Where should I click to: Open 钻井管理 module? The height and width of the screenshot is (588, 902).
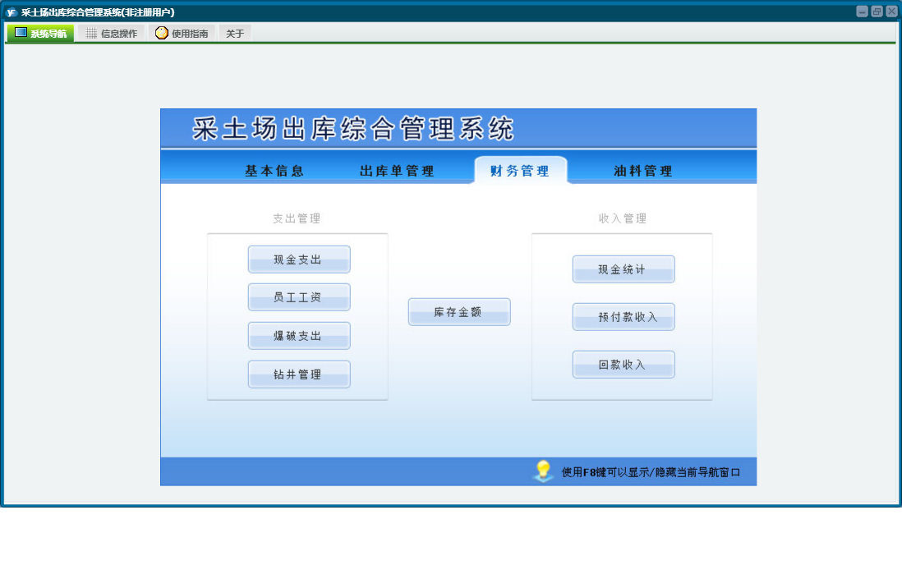coord(299,374)
